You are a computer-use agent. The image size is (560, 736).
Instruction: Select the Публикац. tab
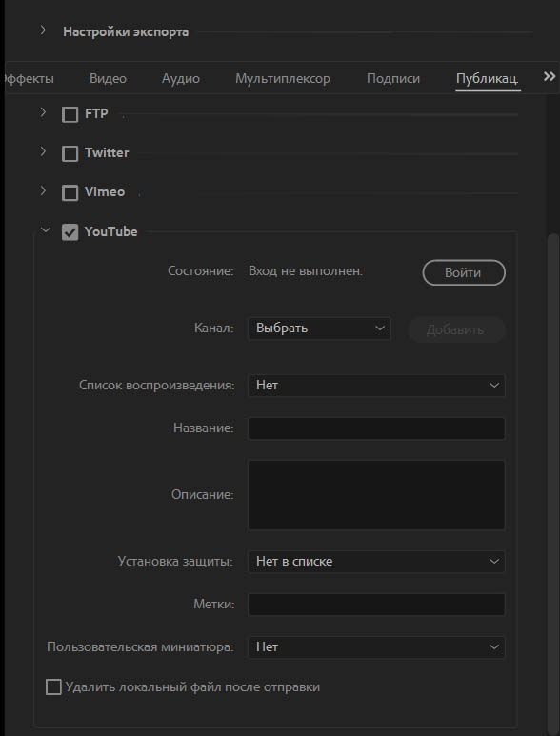click(488, 79)
